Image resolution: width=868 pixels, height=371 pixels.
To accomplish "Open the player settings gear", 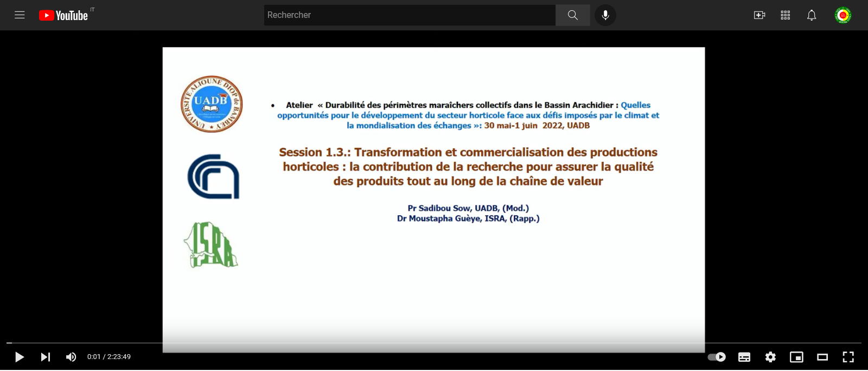I will (x=770, y=357).
